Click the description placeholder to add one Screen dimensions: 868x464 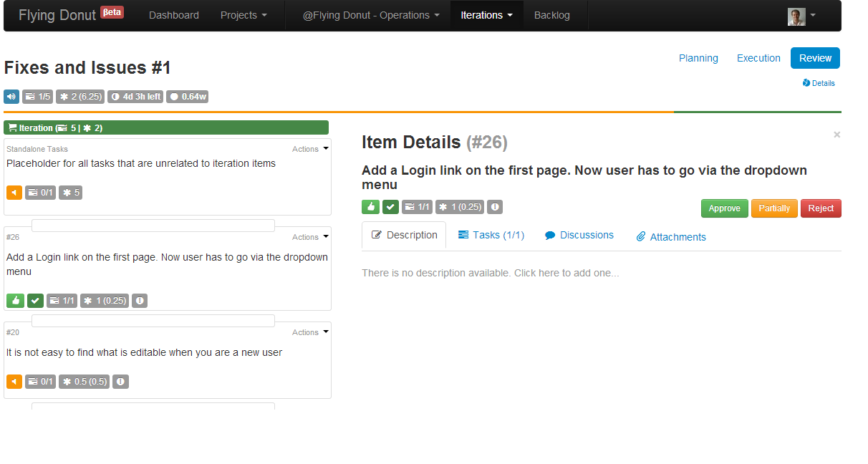[490, 273]
